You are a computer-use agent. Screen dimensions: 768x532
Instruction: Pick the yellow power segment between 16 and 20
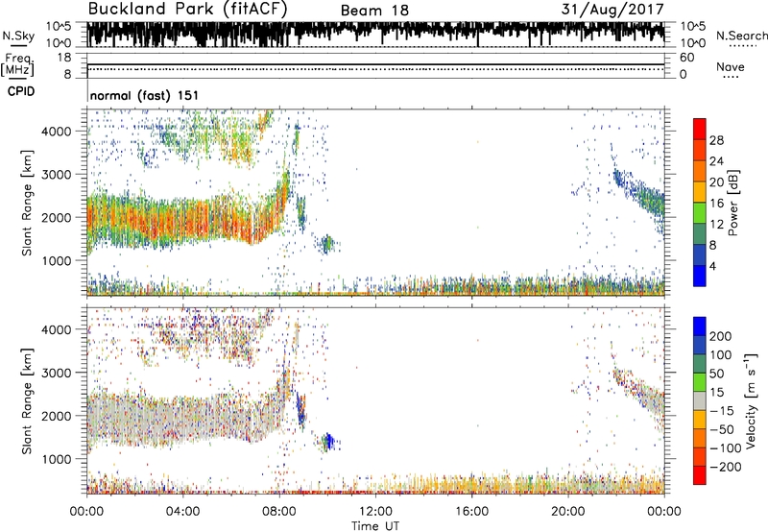(700, 192)
